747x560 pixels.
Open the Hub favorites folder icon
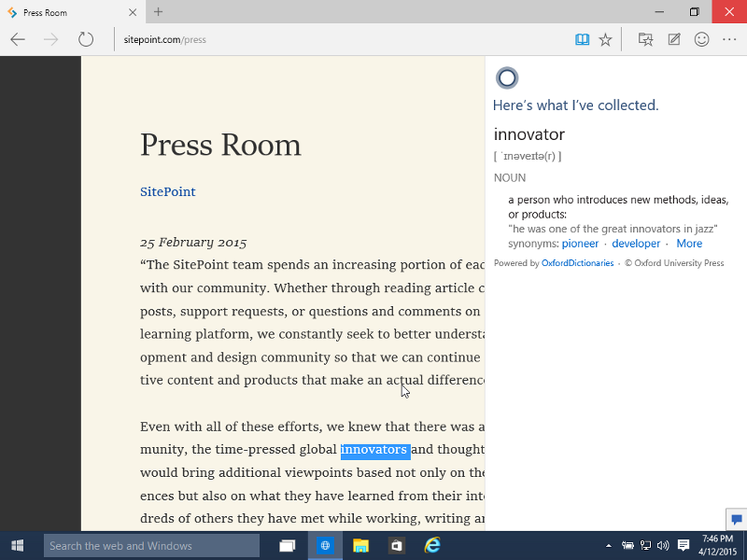pyautogui.click(x=645, y=39)
